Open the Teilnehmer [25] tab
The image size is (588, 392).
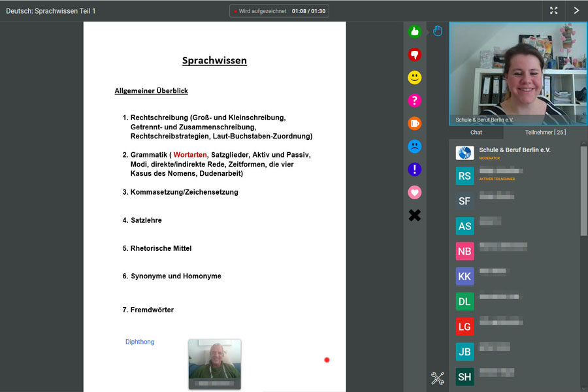click(546, 133)
